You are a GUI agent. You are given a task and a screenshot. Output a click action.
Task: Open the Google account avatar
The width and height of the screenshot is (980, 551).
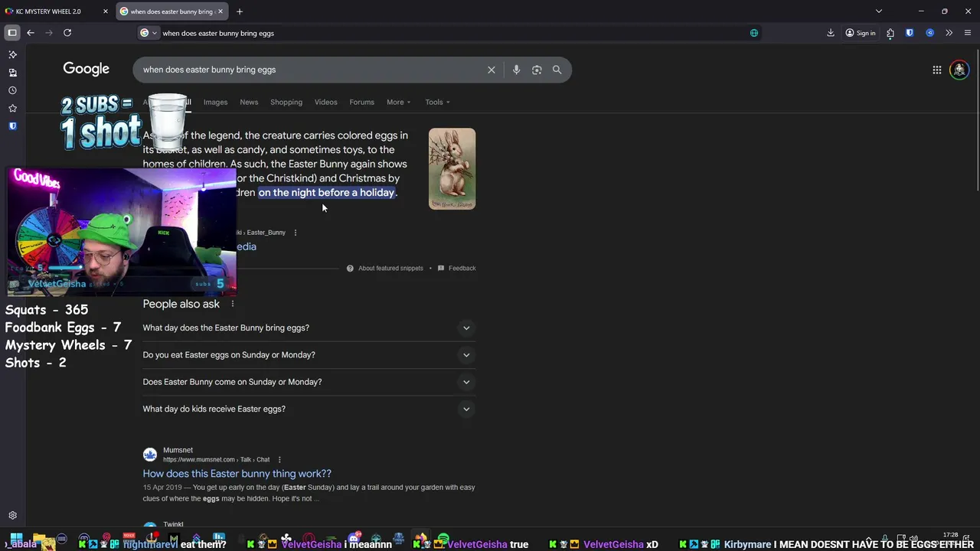pyautogui.click(x=959, y=70)
